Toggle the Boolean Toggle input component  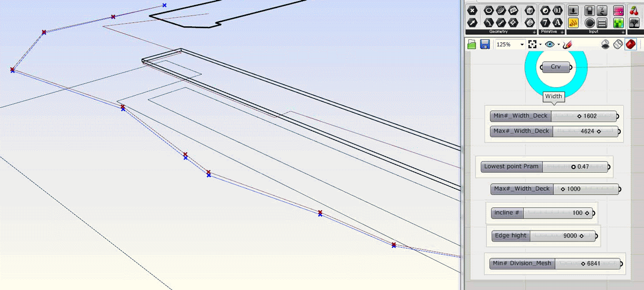[x=589, y=11]
